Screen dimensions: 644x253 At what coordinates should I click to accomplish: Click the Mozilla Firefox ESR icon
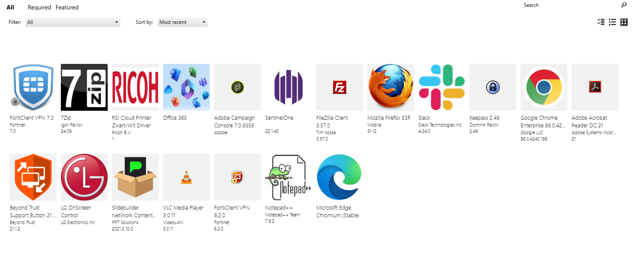point(391,87)
